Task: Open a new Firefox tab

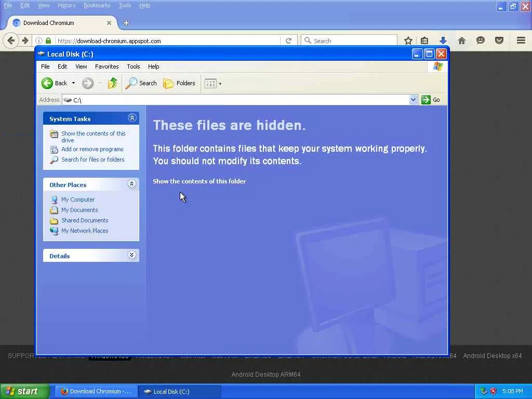Action: 126,23
